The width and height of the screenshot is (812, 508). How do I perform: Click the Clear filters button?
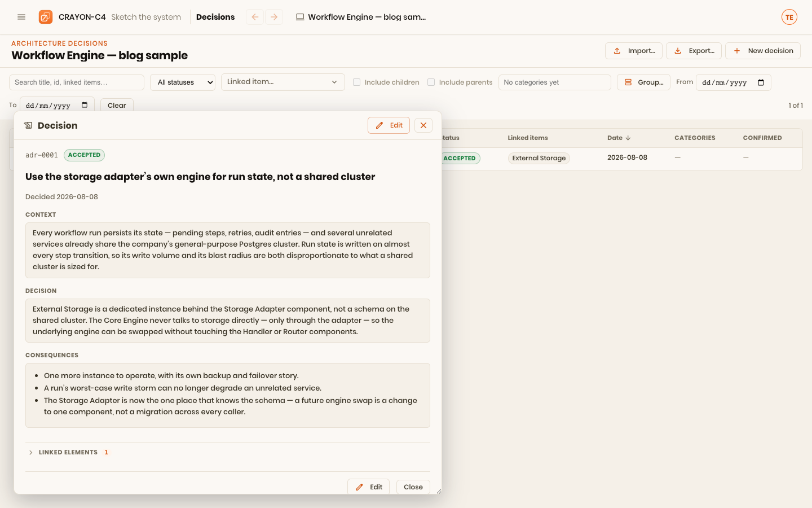[x=117, y=105]
